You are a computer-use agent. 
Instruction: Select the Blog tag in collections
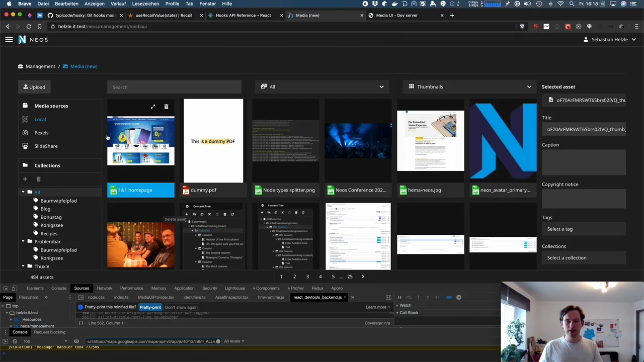pyautogui.click(x=45, y=209)
